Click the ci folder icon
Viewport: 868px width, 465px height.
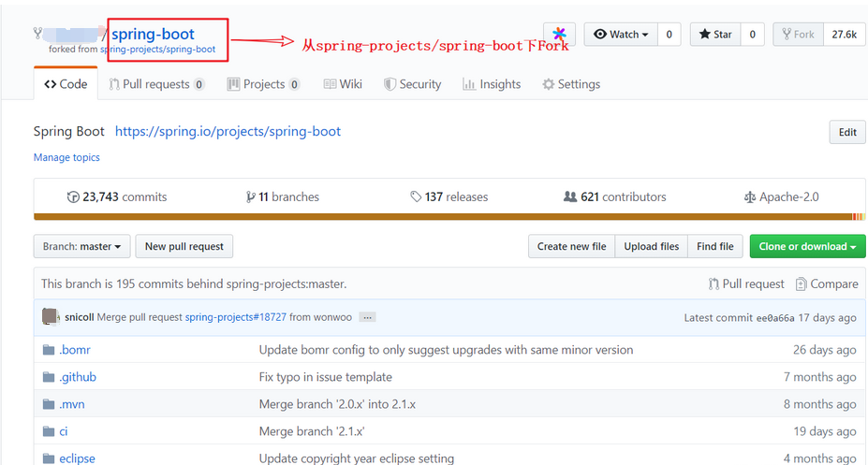49,431
